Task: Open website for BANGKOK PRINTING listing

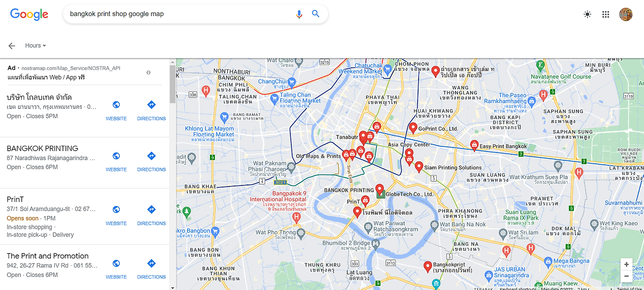Action: point(116,161)
